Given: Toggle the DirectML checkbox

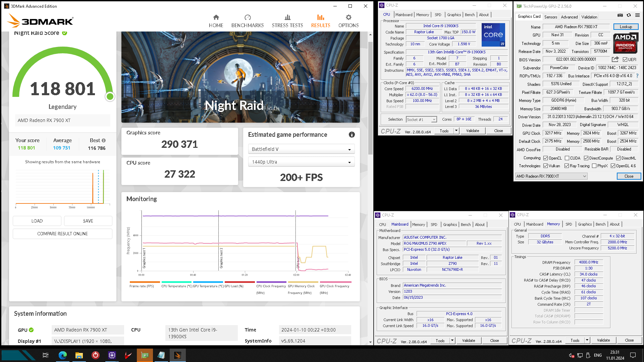Looking at the screenshot, I should (x=618, y=158).
